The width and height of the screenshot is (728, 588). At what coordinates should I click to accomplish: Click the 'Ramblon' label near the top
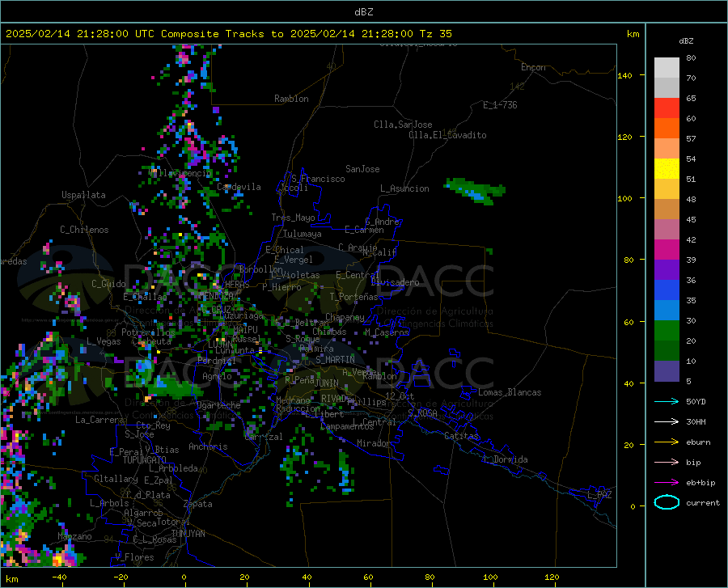(291, 99)
